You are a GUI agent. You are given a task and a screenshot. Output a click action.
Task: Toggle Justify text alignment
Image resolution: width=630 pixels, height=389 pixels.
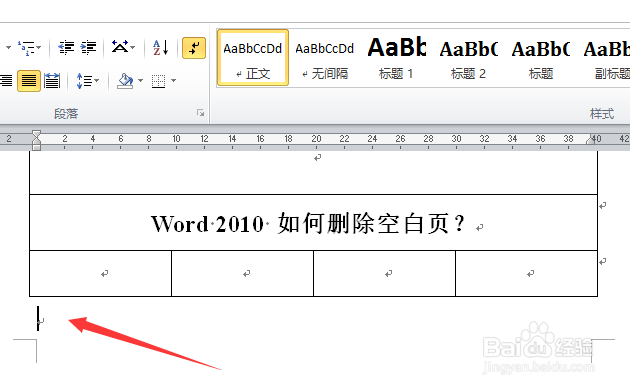coord(29,81)
